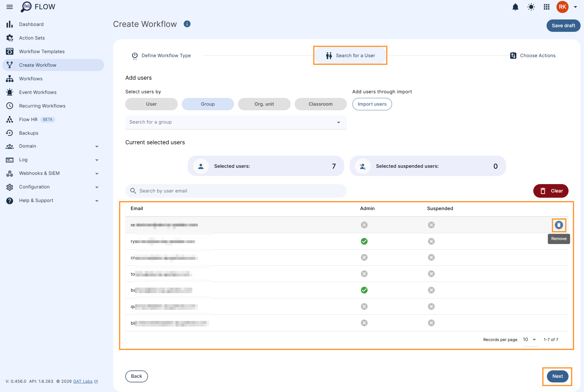Click the suspended users person icon
584x392 pixels.
click(363, 166)
